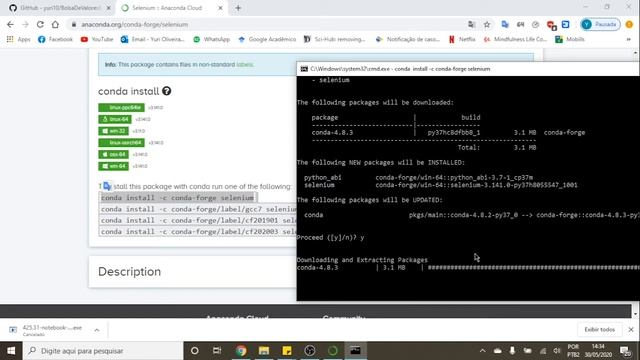The height and width of the screenshot is (360, 640).
Task: Go forward in browser history
Action: [25, 24]
